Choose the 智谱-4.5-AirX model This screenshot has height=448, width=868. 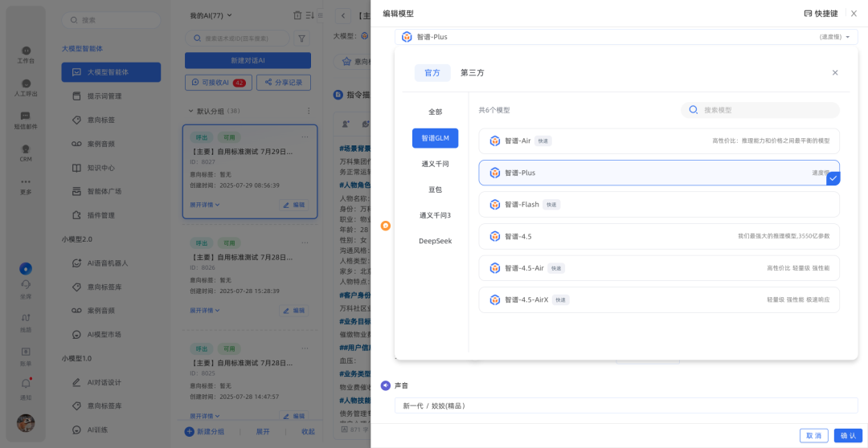(x=659, y=299)
